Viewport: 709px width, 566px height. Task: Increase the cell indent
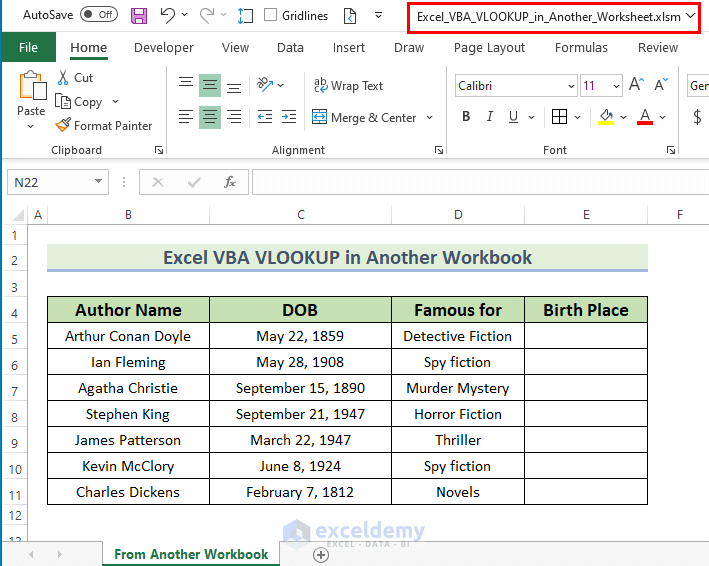tap(289, 117)
